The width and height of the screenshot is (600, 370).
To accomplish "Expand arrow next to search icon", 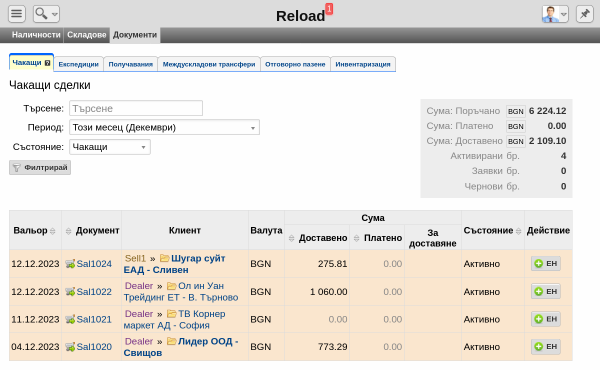I will pyautogui.click(x=55, y=15).
